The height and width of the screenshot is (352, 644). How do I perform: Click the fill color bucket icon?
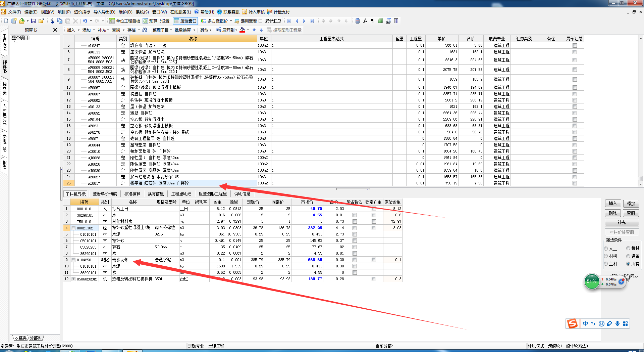click(x=242, y=30)
